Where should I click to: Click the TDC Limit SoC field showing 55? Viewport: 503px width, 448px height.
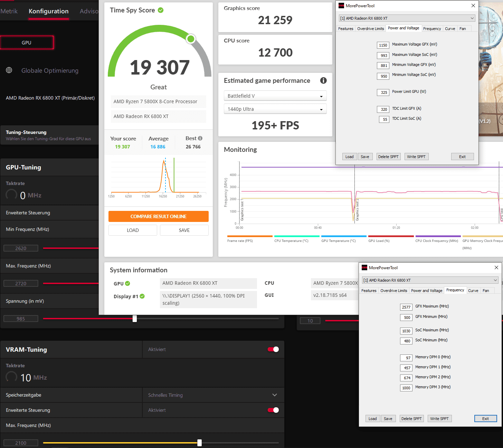pyautogui.click(x=385, y=119)
